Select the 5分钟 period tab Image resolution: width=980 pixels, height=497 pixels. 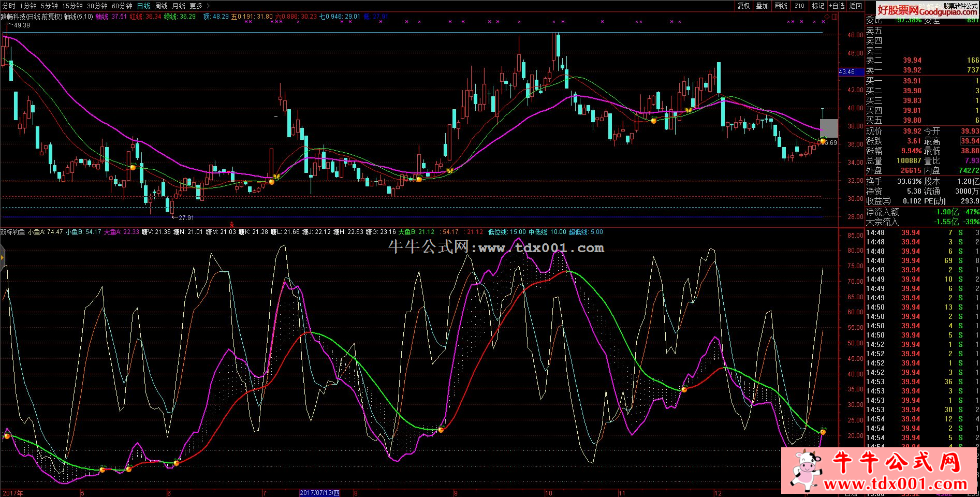click(49, 6)
